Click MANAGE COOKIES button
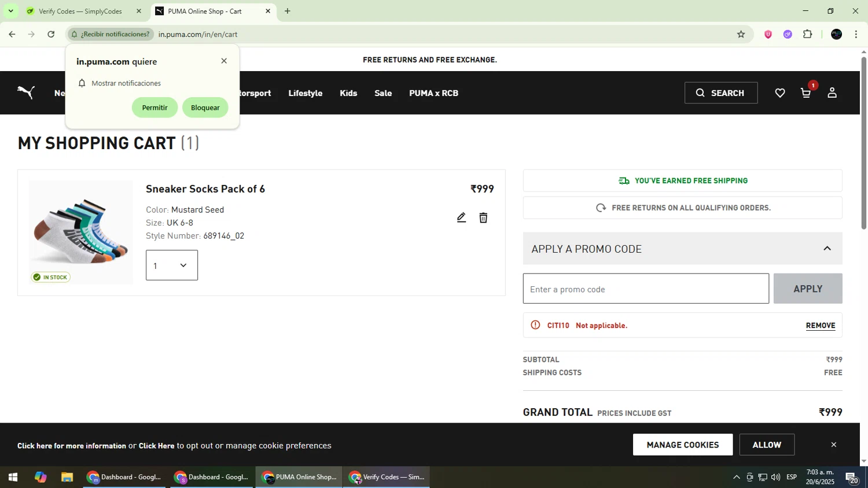This screenshot has width=868, height=488. click(x=683, y=445)
